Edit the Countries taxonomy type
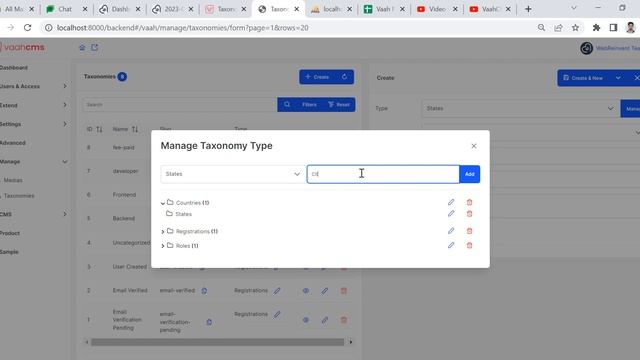 coord(451,202)
